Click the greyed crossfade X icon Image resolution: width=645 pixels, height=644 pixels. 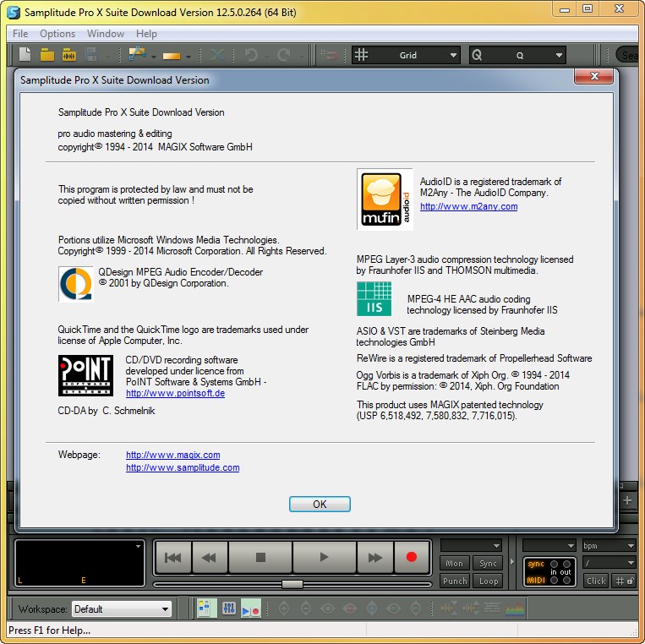click(217, 55)
